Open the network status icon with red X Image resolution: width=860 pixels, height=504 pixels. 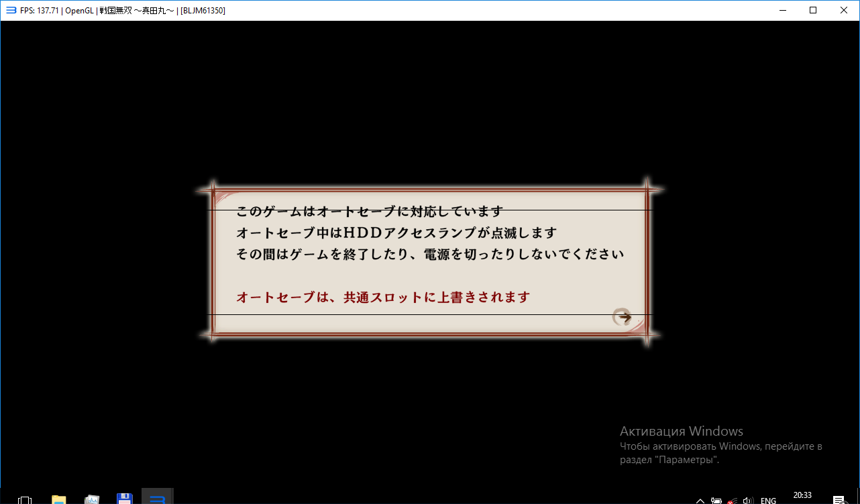(733, 501)
